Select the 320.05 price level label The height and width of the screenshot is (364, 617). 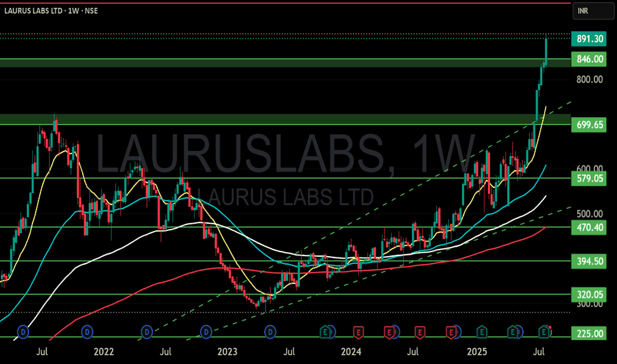click(x=589, y=295)
